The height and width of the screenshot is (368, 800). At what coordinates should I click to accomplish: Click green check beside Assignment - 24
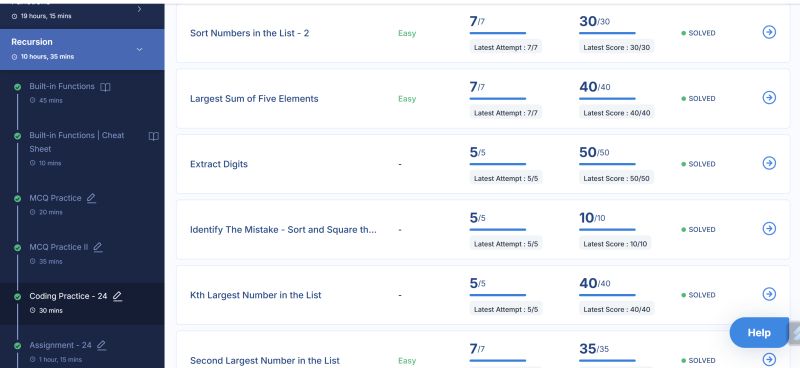point(17,346)
